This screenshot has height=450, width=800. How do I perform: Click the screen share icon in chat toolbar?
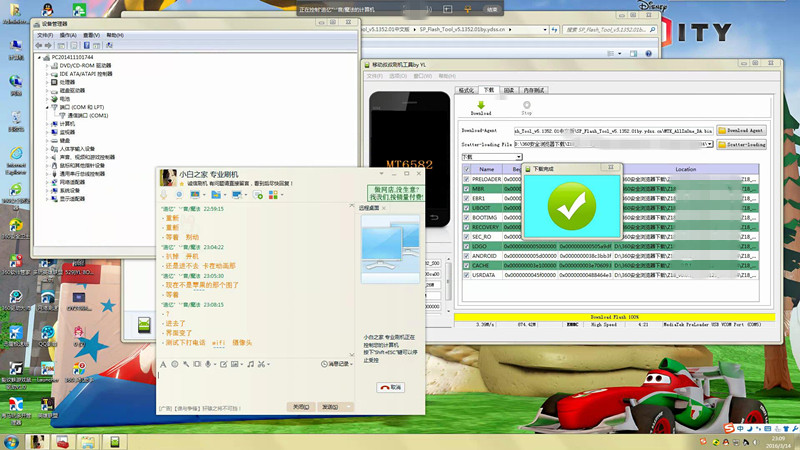[x=236, y=195]
